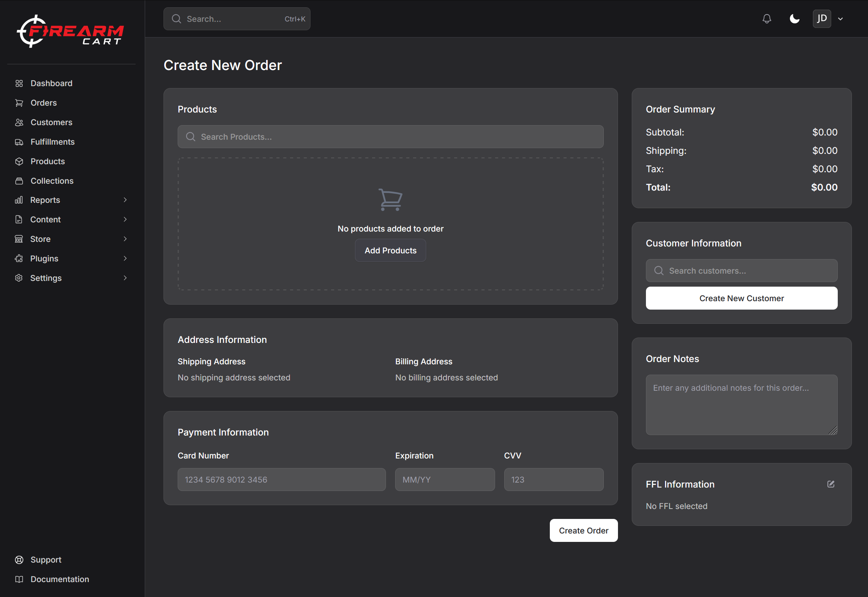Click the Order Notes text area
Screen dimensions: 868x597
pos(742,405)
